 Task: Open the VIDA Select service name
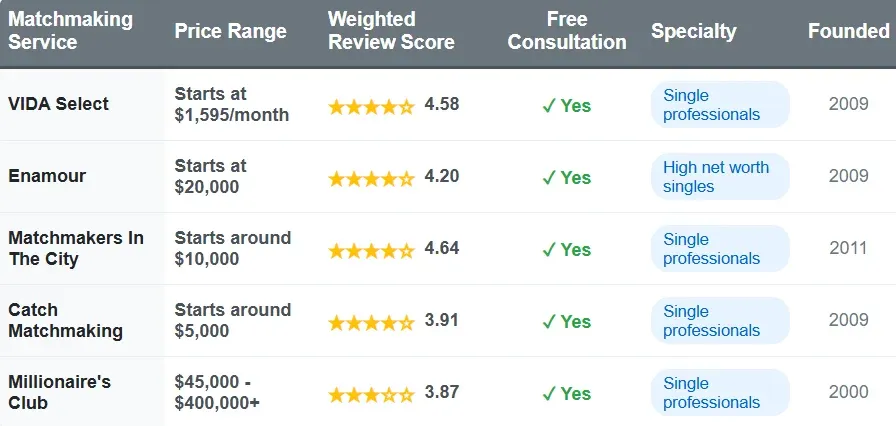(x=58, y=104)
